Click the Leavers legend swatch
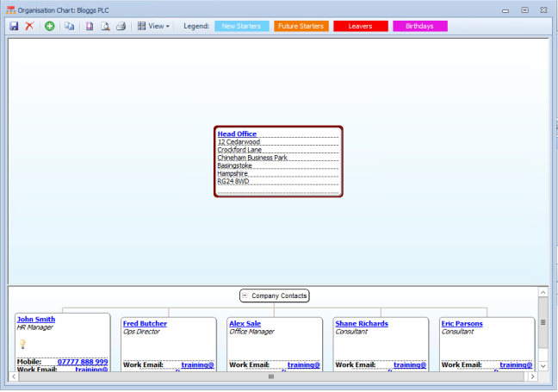 [x=360, y=26]
